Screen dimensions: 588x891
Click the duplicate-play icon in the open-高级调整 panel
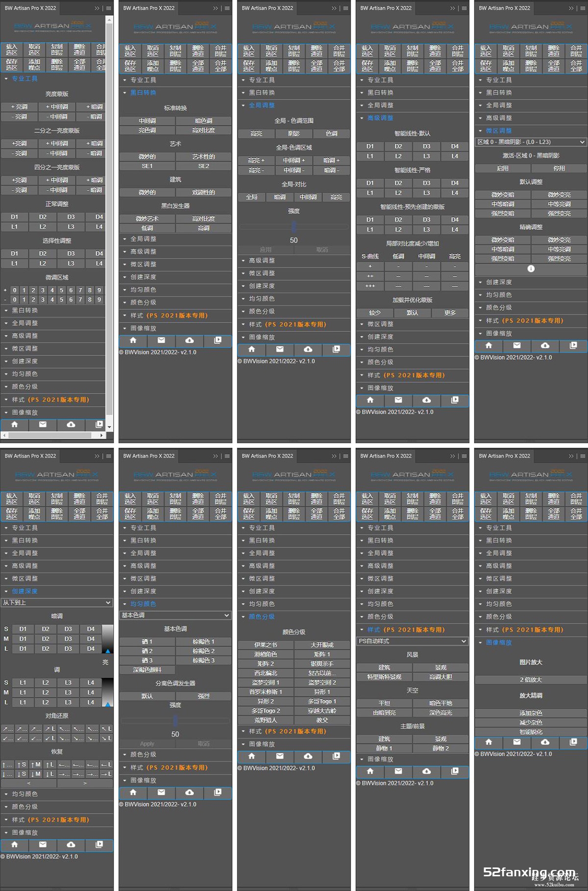coord(455,400)
